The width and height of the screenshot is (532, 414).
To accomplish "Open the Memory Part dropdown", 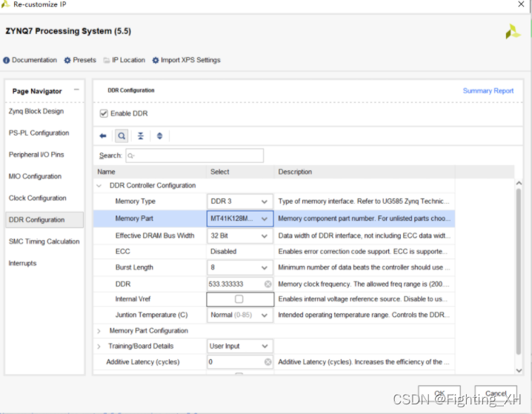I will click(x=240, y=218).
